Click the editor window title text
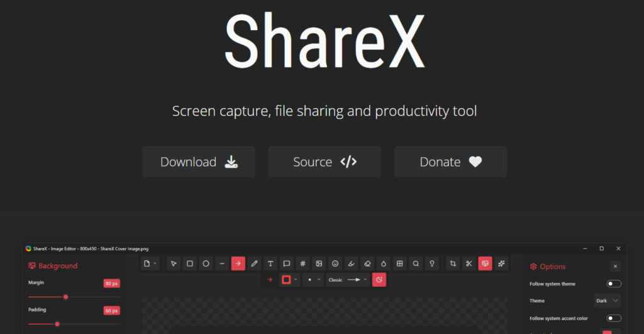The width and height of the screenshot is (644, 334). [91, 248]
